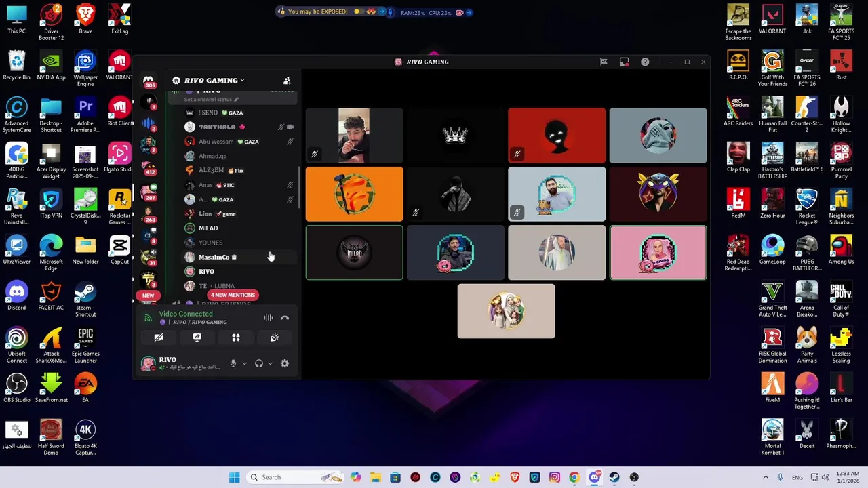Select the server icon with 287 badge
868x488 pixels.
coord(149,192)
